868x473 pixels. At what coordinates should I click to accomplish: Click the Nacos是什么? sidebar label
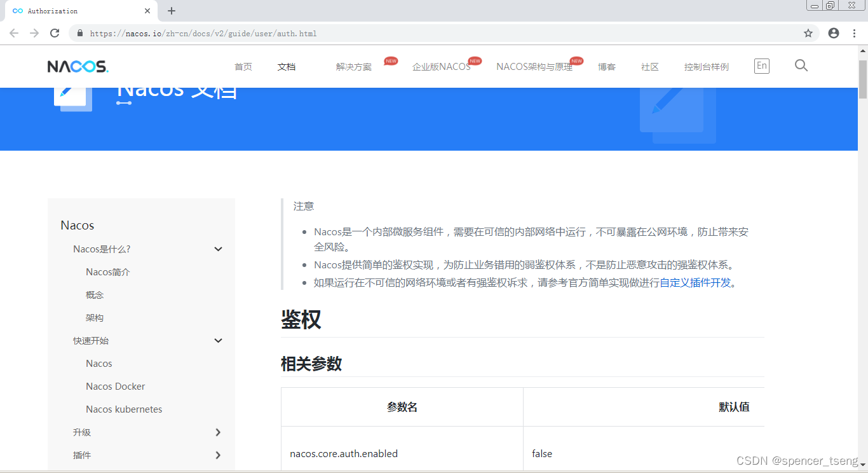(x=102, y=249)
